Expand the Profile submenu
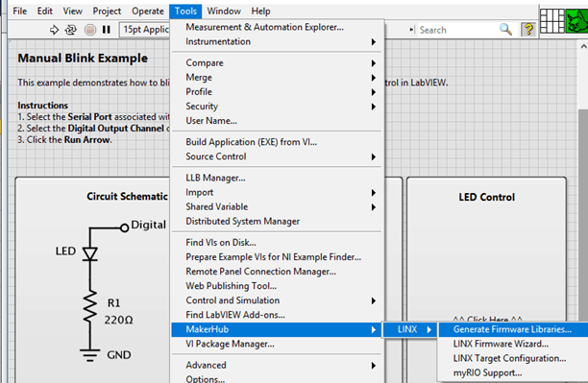Screen dimensions: 588x383 pyautogui.click(x=277, y=92)
